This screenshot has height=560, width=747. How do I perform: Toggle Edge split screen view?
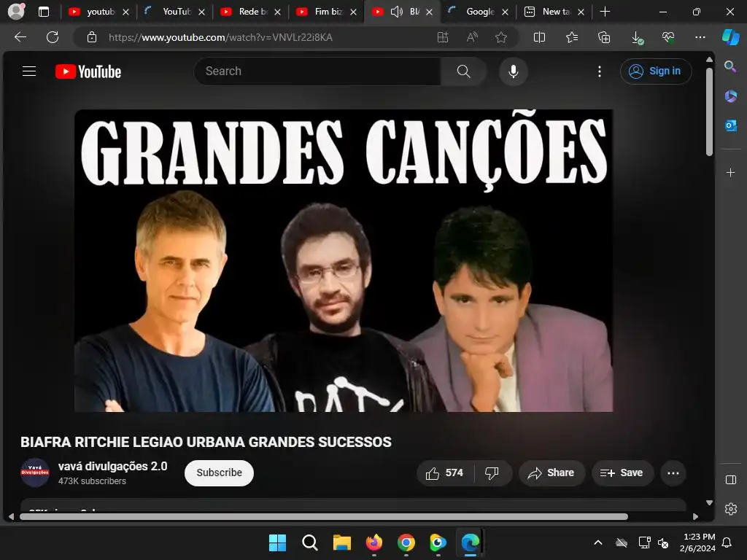coord(539,37)
